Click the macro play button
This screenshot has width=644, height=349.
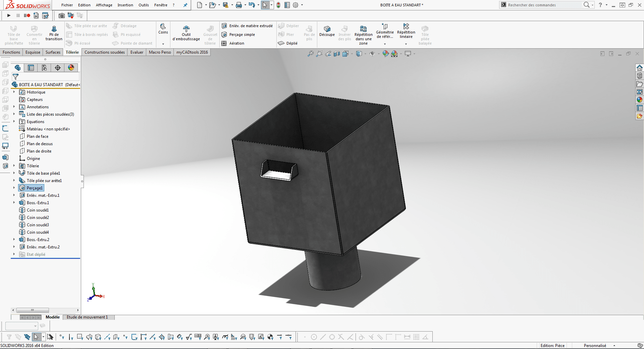(x=9, y=15)
